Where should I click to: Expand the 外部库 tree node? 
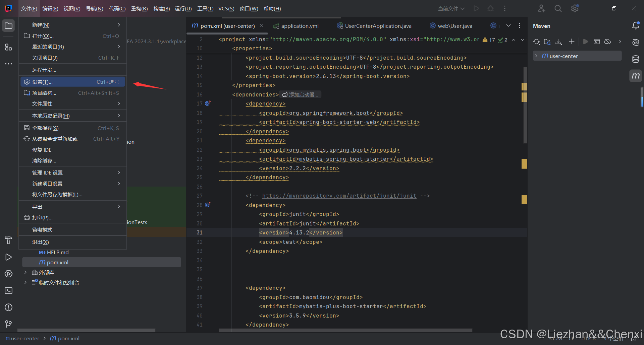pos(25,273)
